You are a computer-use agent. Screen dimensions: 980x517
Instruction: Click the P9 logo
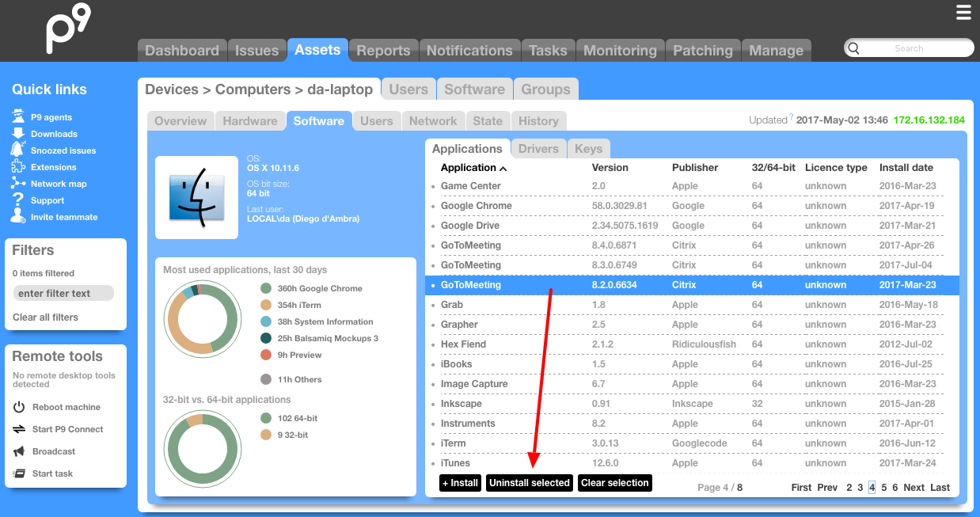point(70,30)
